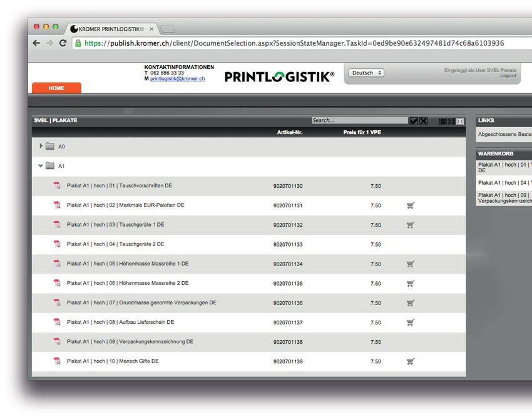Click into the Search field
This screenshot has height=419, width=532.
pyautogui.click(x=359, y=120)
